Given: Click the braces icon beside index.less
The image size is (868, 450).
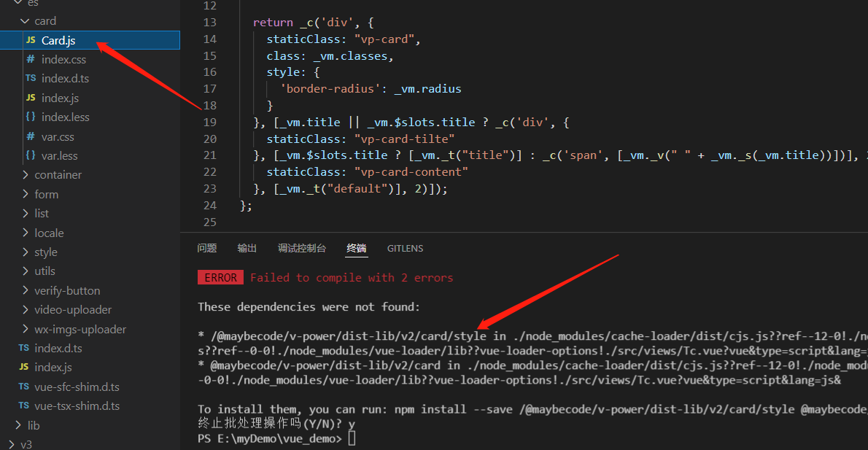Looking at the screenshot, I should 31,117.
